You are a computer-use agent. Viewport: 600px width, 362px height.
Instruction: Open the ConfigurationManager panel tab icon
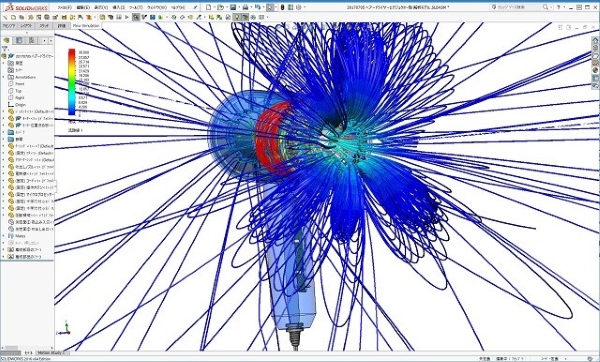click(31, 40)
